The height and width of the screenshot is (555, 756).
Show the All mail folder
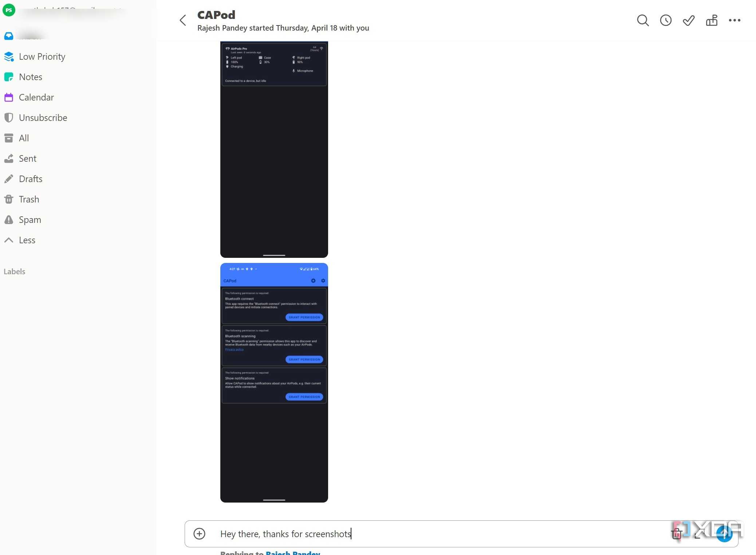coord(24,138)
